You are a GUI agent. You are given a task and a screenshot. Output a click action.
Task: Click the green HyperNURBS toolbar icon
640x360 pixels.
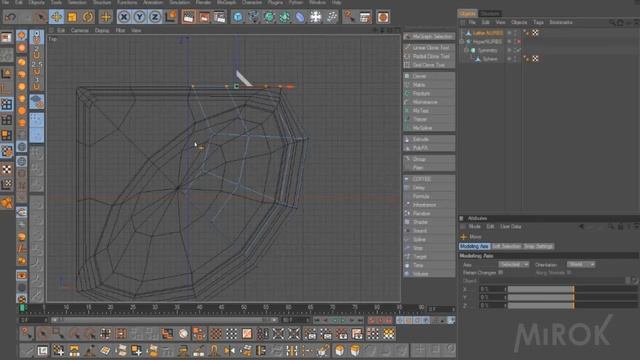pos(269,17)
